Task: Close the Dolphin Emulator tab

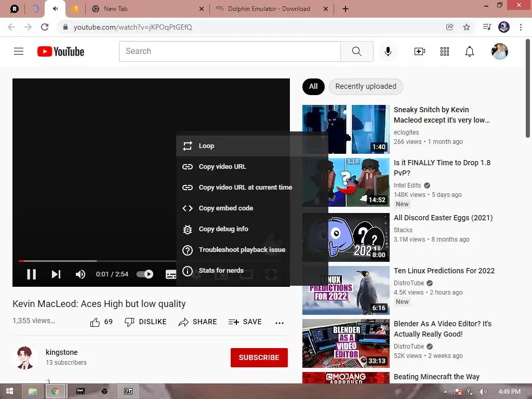Action: [325, 9]
